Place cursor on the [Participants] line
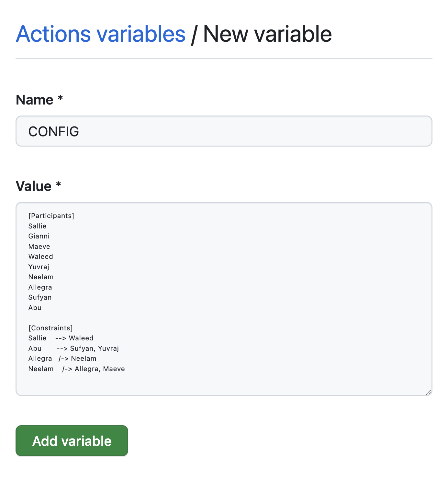Screen dimensions: 448x486 [51, 216]
